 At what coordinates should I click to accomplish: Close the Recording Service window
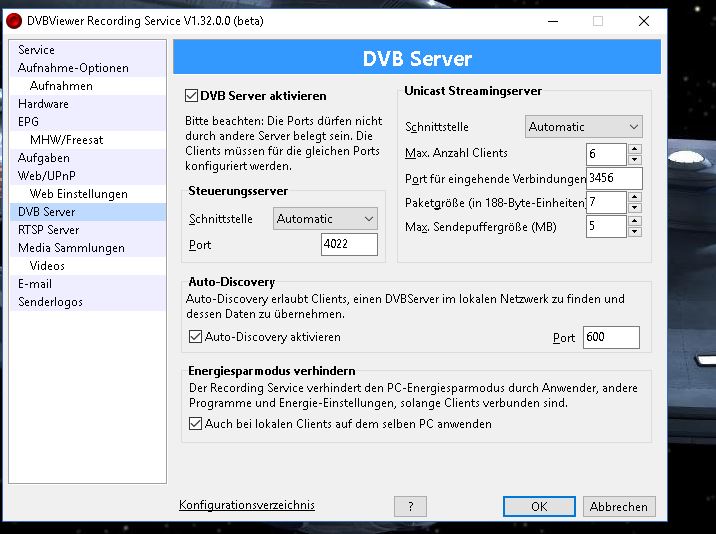(644, 21)
